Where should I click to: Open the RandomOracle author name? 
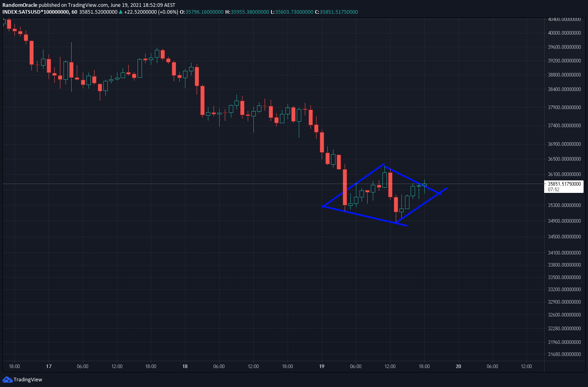coord(20,5)
